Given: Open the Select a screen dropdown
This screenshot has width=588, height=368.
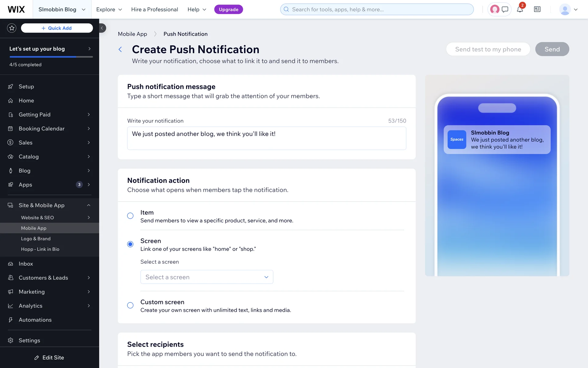Looking at the screenshot, I should pyautogui.click(x=207, y=277).
